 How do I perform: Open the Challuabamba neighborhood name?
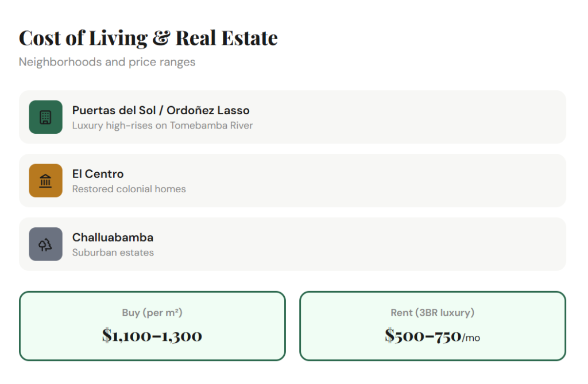tap(113, 237)
